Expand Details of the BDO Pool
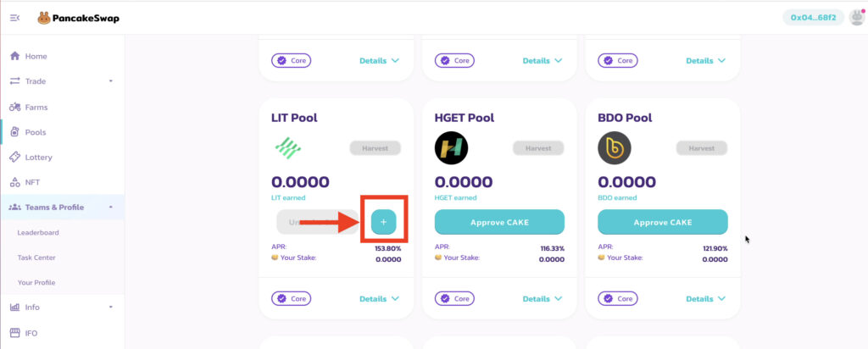Image resolution: width=868 pixels, height=349 pixels. pyautogui.click(x=706, y=299)
